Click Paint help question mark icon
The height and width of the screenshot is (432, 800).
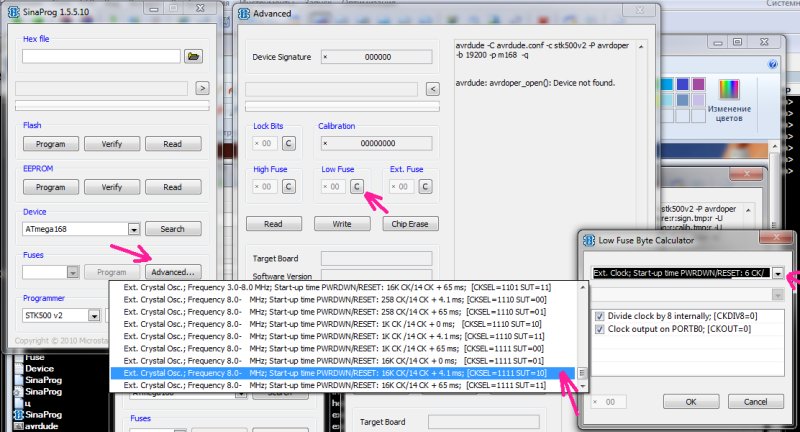tap(772, 64)
